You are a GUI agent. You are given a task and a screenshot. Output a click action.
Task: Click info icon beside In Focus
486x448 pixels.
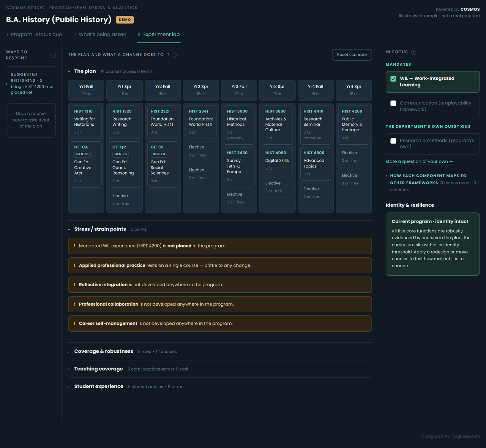click(x=413, y=52)
